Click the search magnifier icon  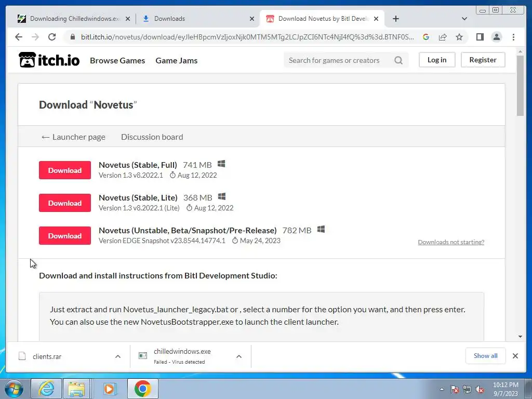(x=398, y=60)
